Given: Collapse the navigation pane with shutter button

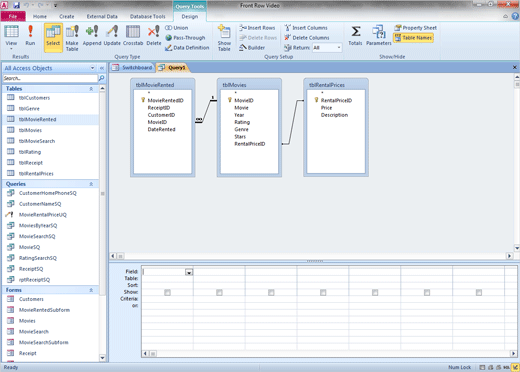Looking at the screenshot, I should (102, 68).
